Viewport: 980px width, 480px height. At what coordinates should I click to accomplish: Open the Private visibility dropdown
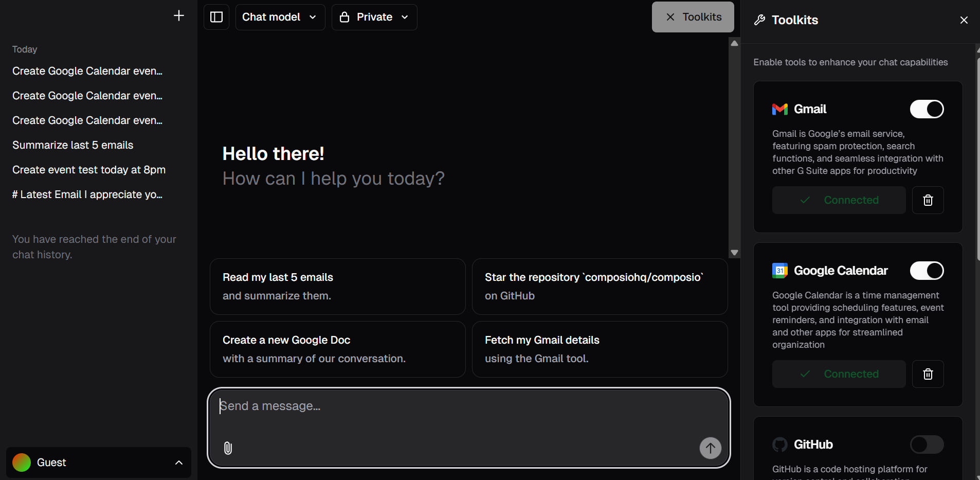[x=374, y=17]
